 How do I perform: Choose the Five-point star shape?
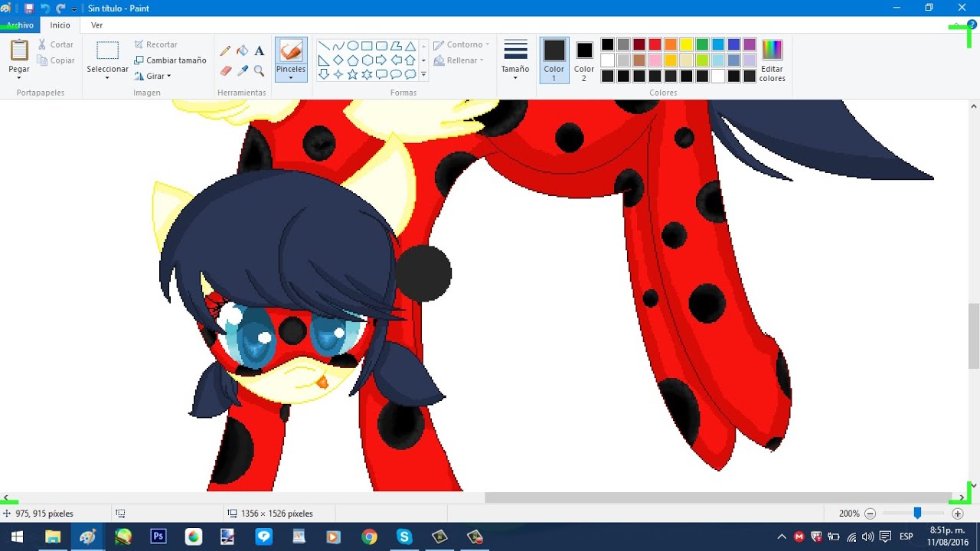(353, 74)
